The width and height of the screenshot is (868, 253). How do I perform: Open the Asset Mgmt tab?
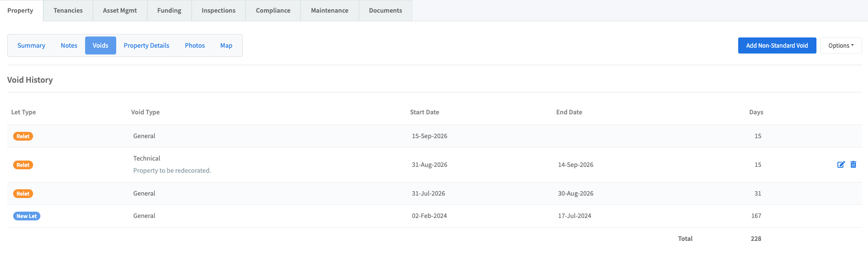[120, 10]
